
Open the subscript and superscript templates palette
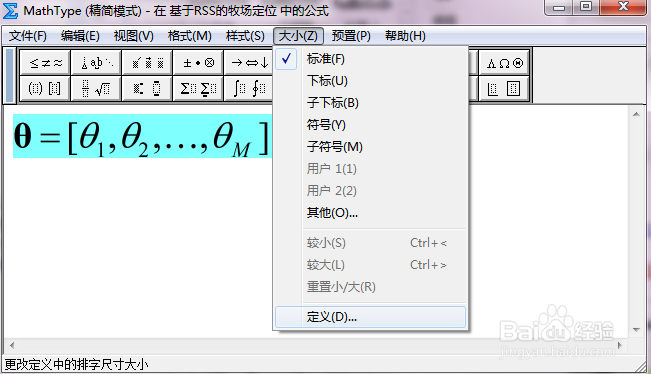click(147, 88)
